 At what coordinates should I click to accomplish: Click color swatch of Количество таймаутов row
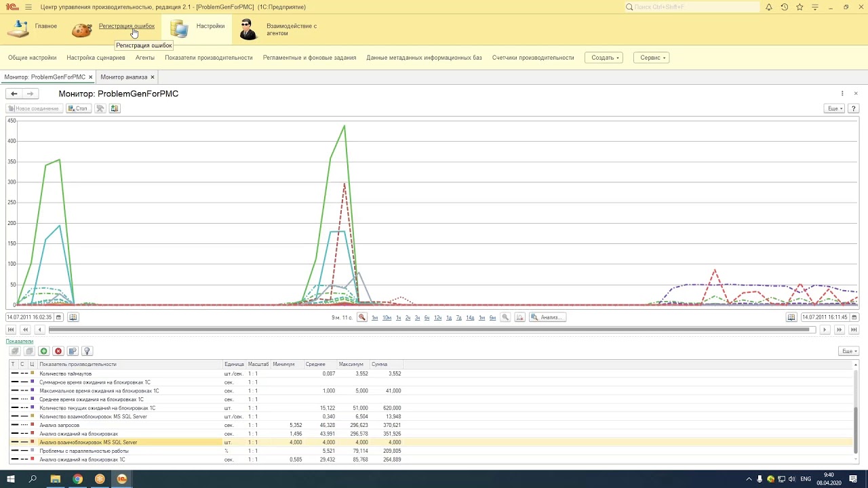tap(32, 373)
